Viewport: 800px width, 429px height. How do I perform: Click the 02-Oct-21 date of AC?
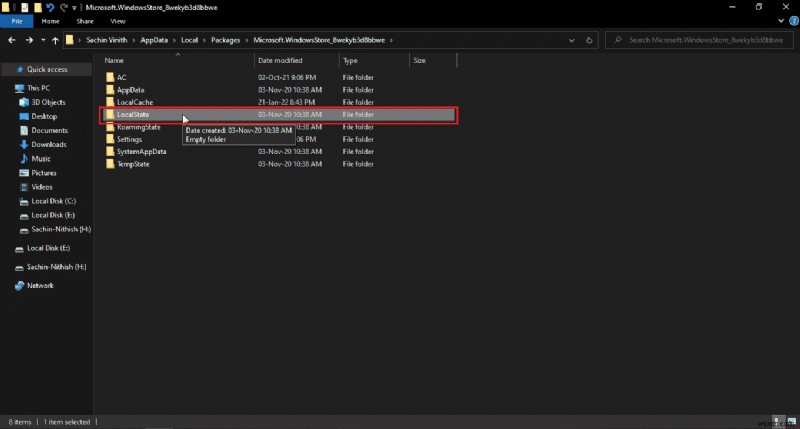[287, 78]
